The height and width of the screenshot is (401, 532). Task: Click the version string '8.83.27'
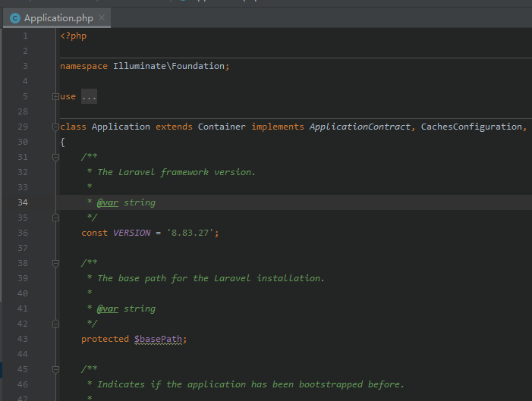190,233
